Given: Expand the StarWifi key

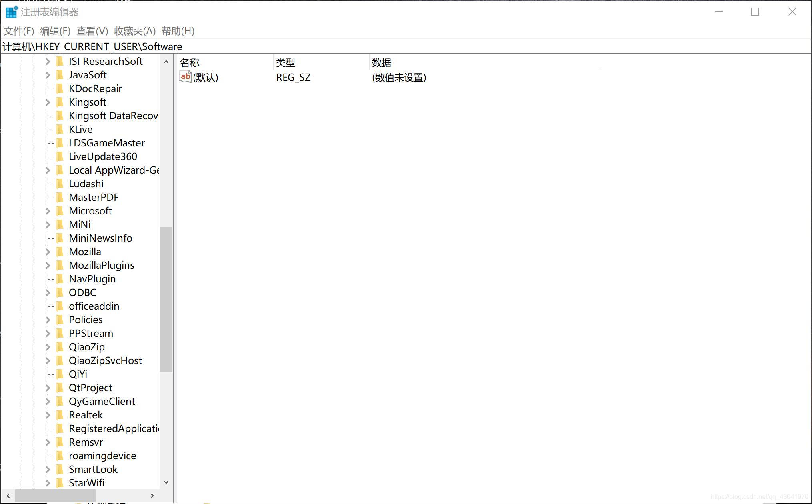Looking at the screenshot, I should (x=48, y=483).
